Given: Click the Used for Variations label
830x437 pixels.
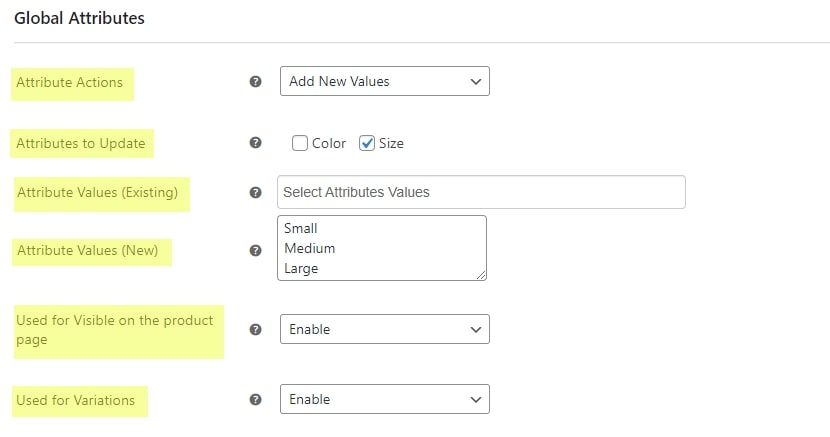Looking at the screenshot, I should [x=76, y=400].
